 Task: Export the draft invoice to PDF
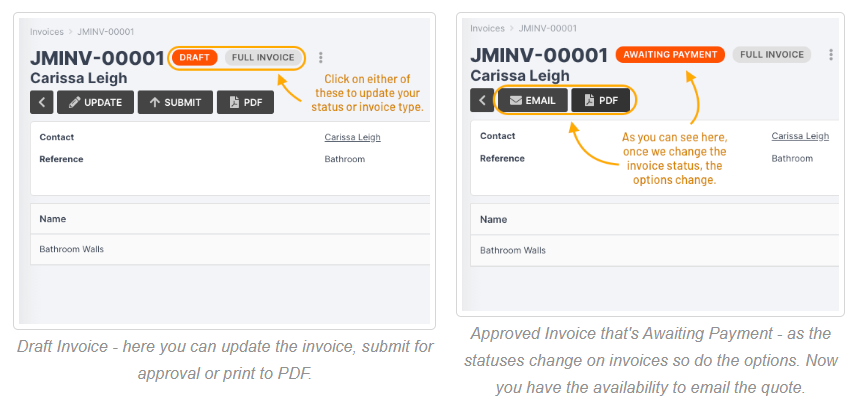(x=246, y=102)
